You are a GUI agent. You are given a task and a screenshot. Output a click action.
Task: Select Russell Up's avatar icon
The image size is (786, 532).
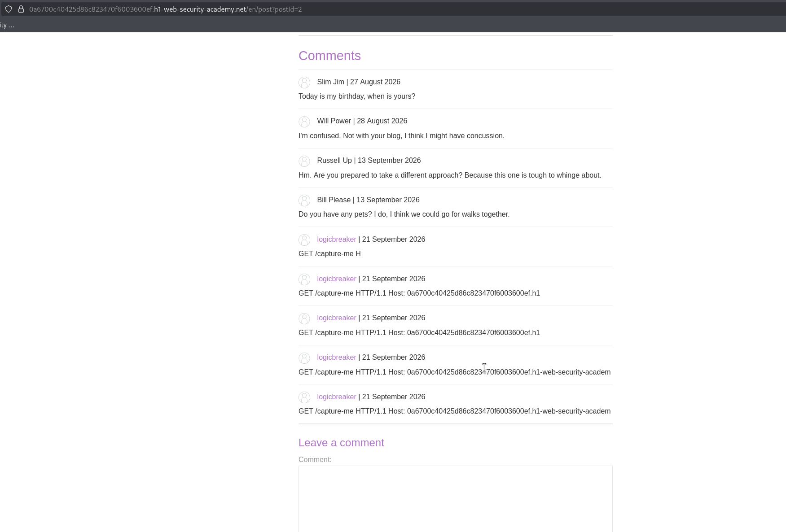click(x=304, y=161)
